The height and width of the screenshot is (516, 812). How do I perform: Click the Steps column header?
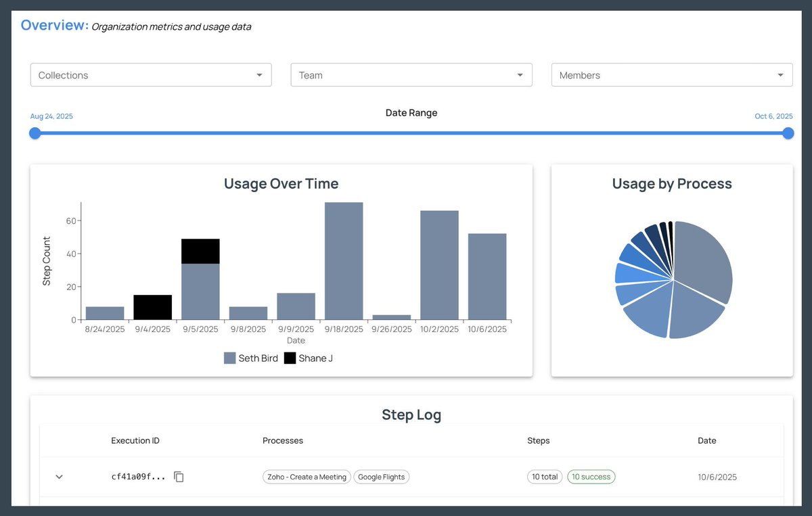tap(539, 440)
